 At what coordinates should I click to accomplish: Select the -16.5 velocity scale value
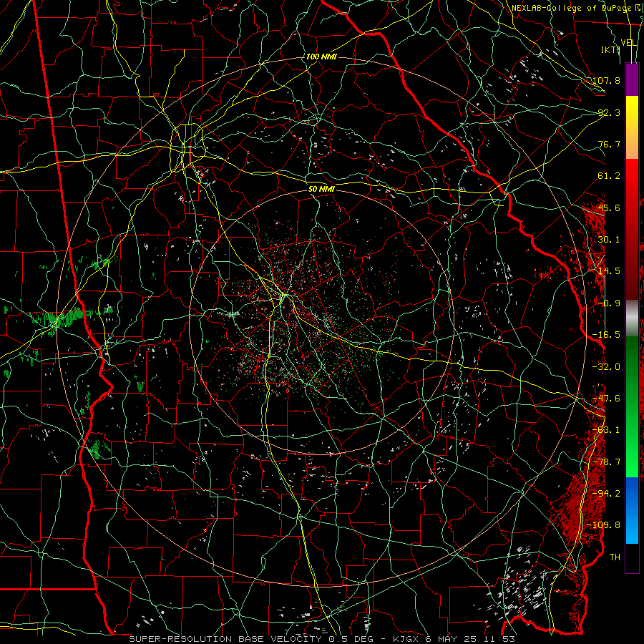(606, 335)
